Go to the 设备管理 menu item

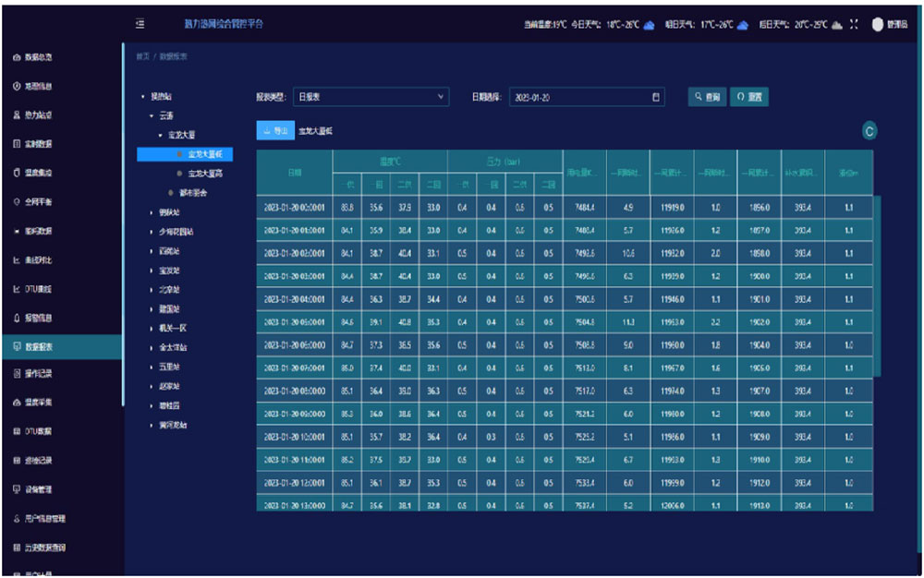tap(62, 489)
